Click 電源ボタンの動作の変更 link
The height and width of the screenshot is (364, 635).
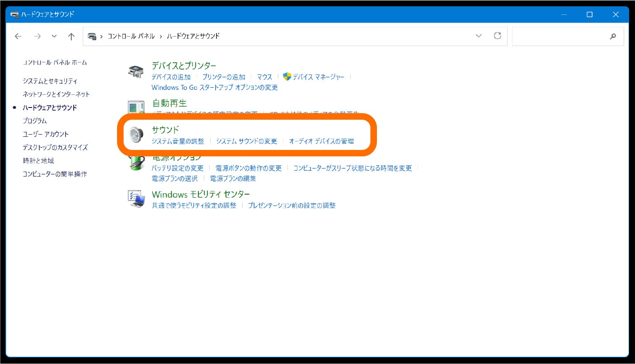click(248, 168)
